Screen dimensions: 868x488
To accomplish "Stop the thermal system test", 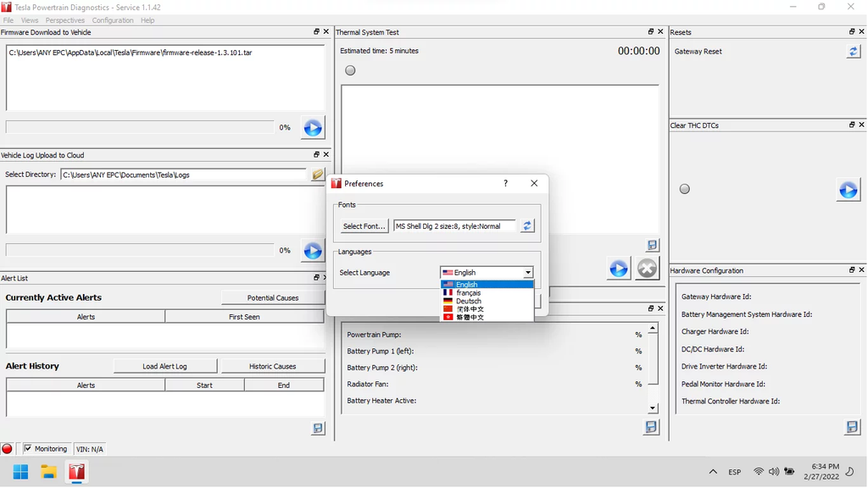I will point(647,269).
